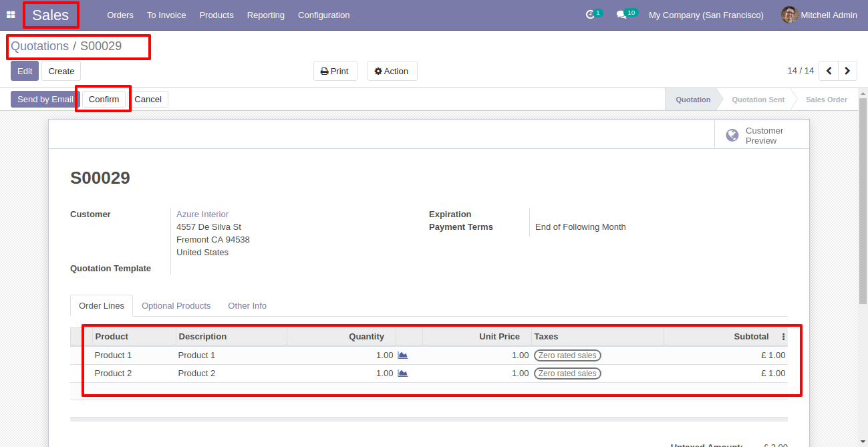
Task: Confirm the quotation
Action: [104, 100]
